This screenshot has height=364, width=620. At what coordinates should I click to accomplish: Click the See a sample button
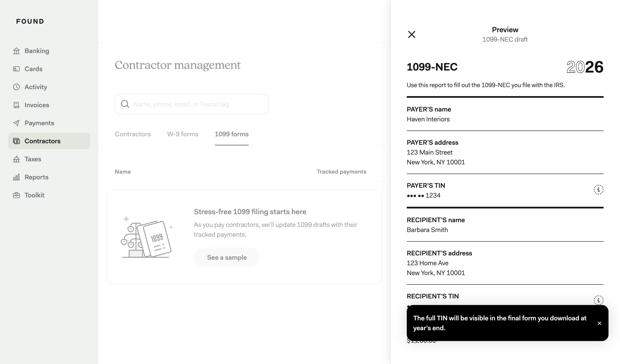coord(227,257)
